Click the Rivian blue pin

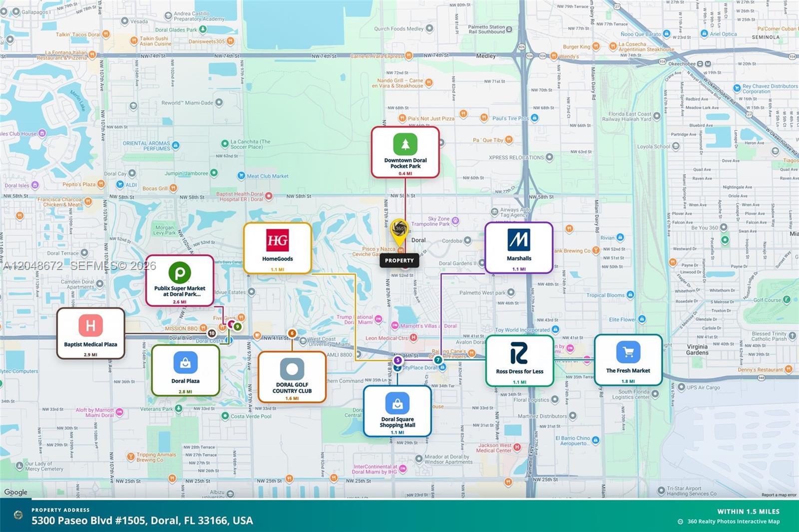[620, 238]
